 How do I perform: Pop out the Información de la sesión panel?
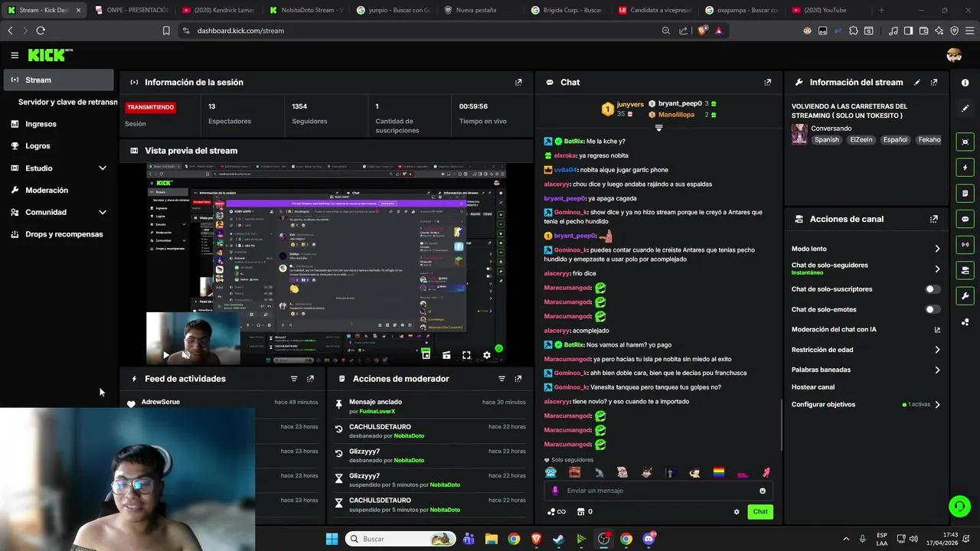tap(518, 82)
